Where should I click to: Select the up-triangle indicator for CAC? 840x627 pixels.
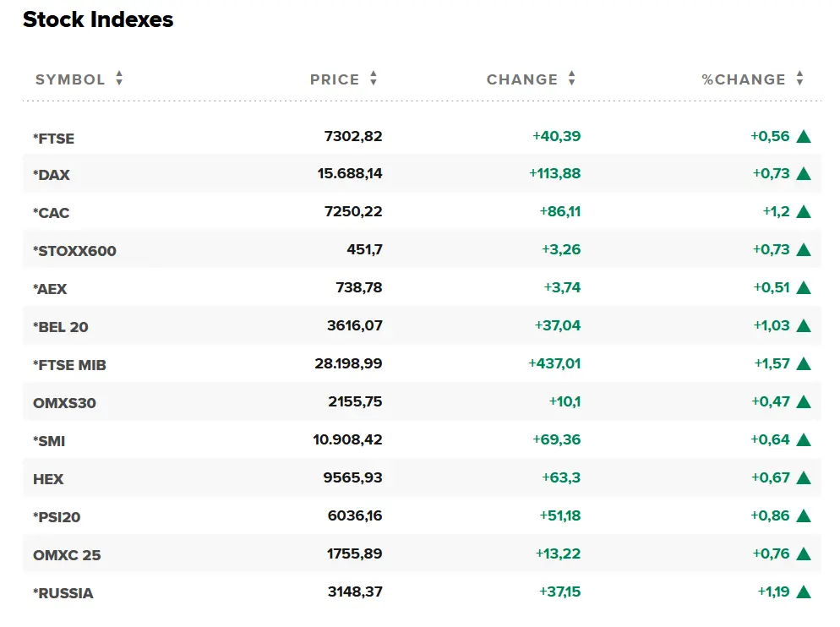pos(805,212)
